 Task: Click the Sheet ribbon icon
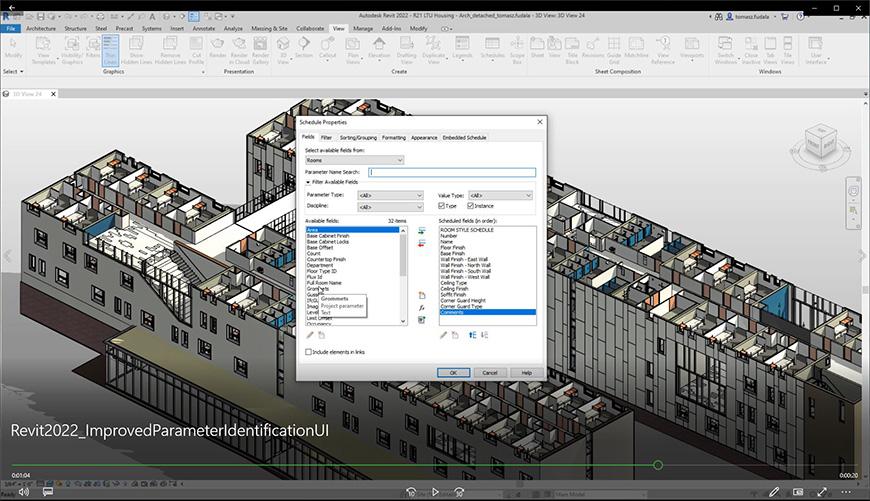[537, 47]
